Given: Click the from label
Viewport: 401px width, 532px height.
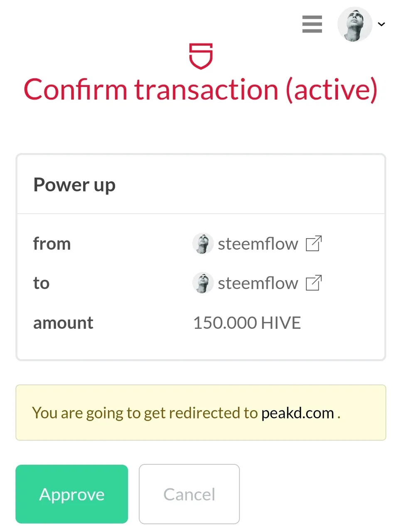Looking at the screenshot, I should pos(52,244).
